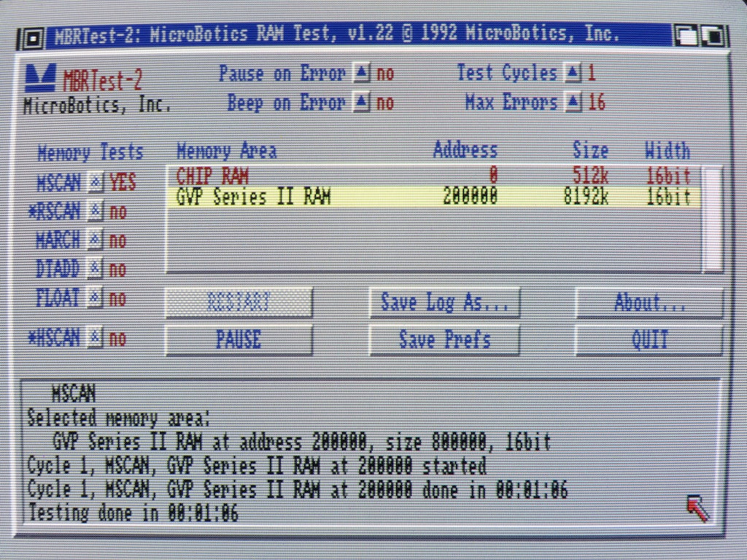
Task: Click the 8192k size cell
Action: (x=586, y=197)
